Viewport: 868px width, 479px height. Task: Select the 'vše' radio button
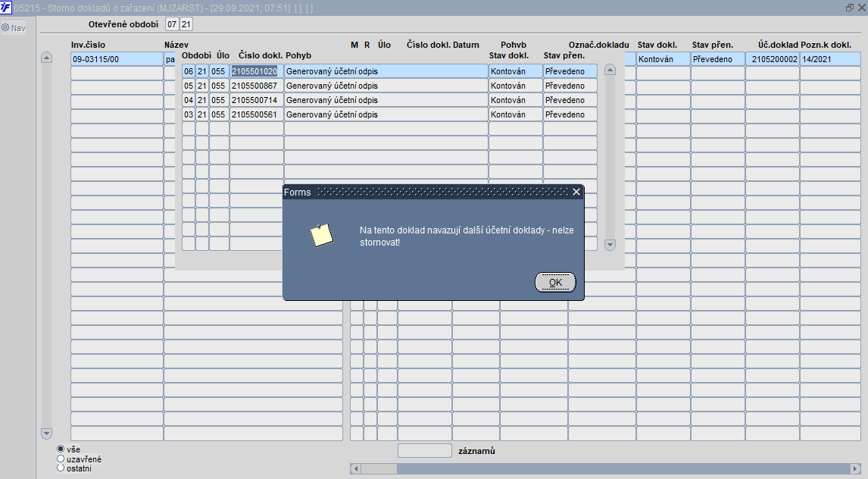[x=61, y=449]
